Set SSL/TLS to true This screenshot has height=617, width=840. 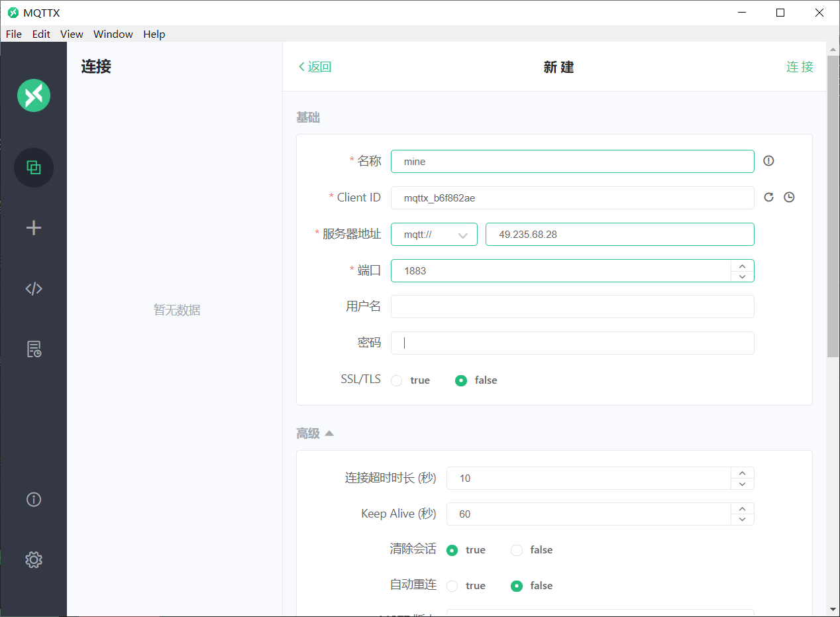[x=397, y=380]
